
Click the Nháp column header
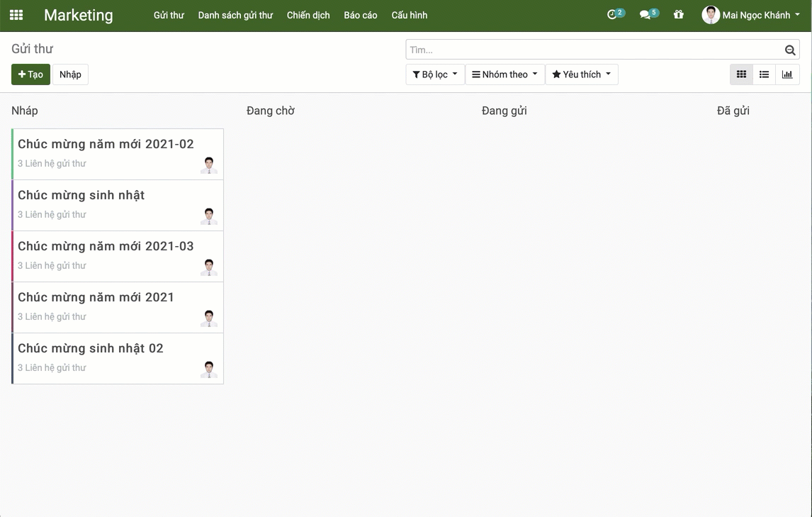[24, 111]
